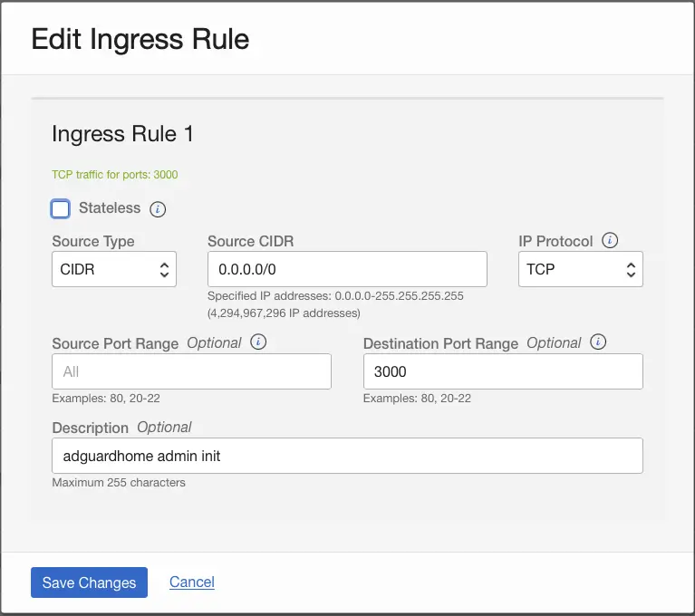
Task: Click the Description field with adguardhome text
Action: click(x=347, y=456)
